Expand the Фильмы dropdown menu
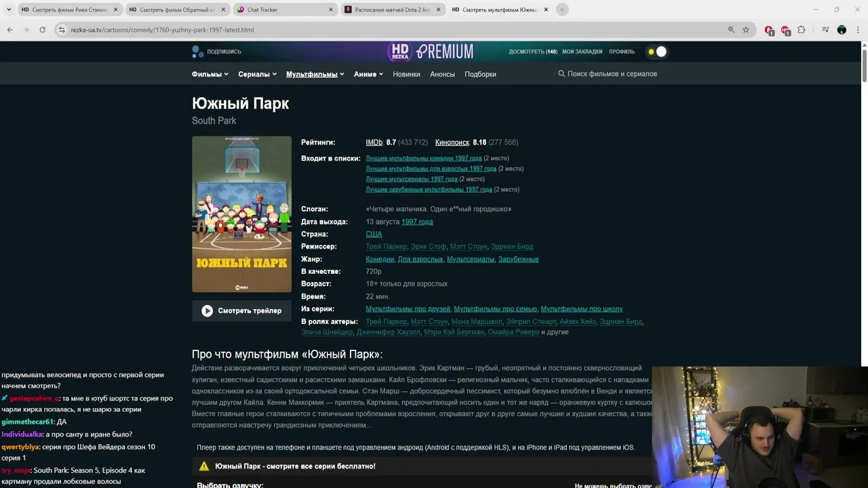868x488 pixels. [210, 74]
